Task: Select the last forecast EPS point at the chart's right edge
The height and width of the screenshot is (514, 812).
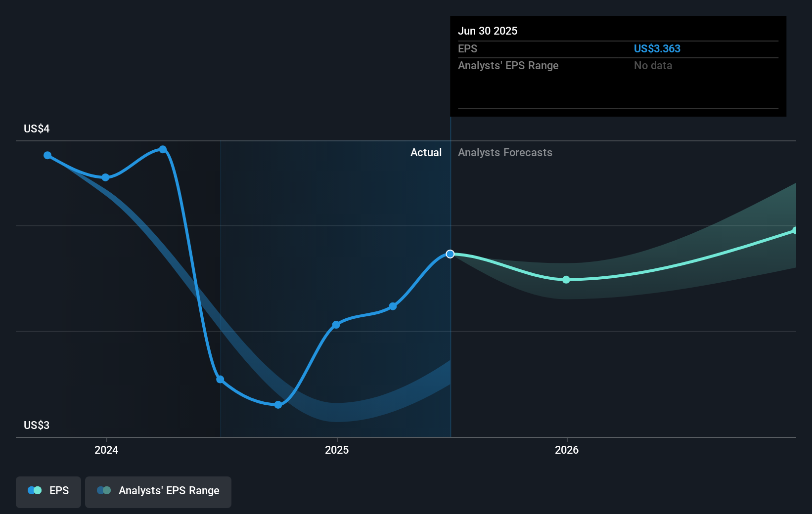Action: (x=795, y=231)
